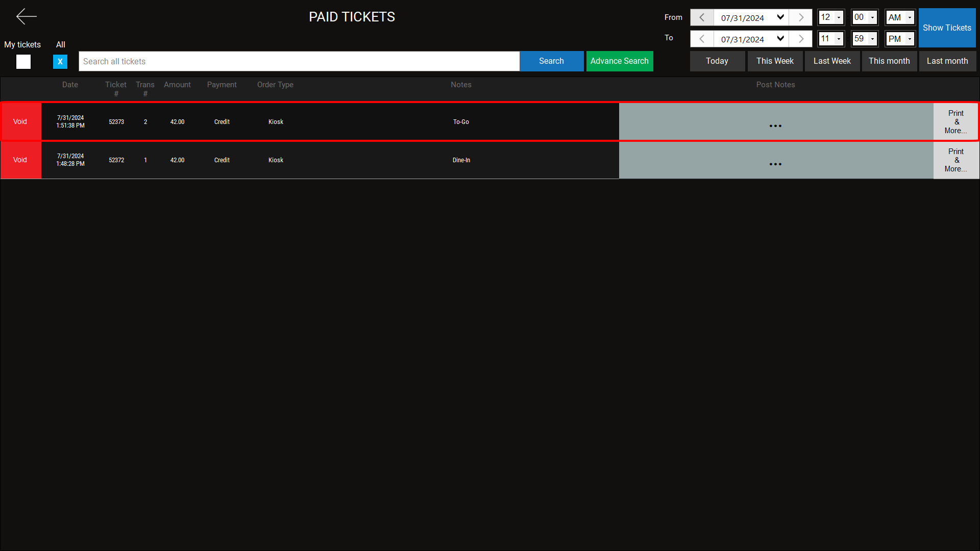Go to next From date arrow

click(801, 17)
